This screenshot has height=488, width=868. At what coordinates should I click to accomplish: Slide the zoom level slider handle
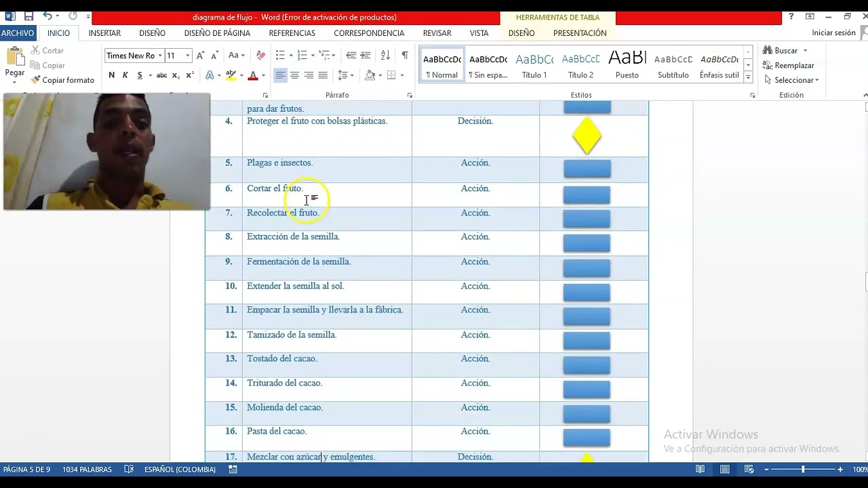coord(803,470)
